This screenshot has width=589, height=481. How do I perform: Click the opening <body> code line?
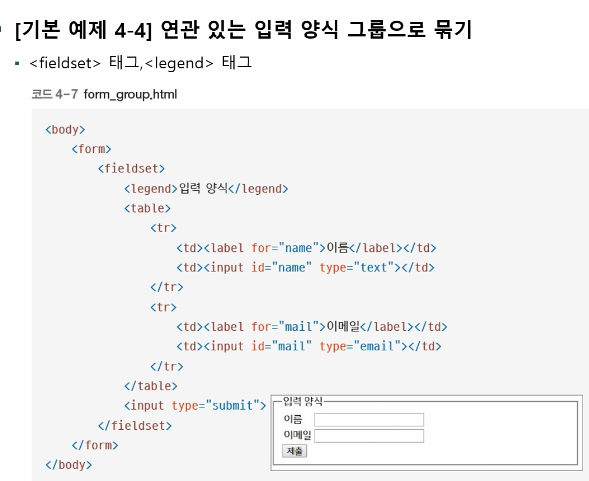65,130
